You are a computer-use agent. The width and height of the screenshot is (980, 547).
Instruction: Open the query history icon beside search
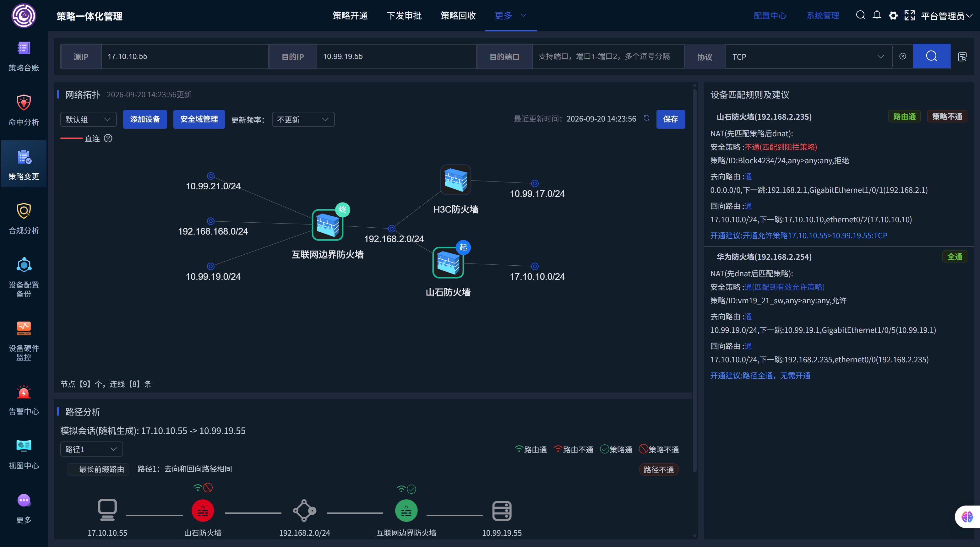coord(962,57)
